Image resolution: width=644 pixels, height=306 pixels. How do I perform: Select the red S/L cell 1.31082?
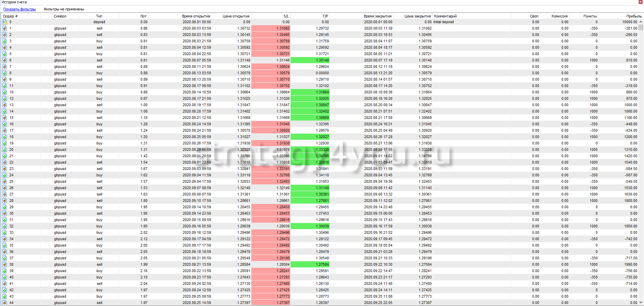(x=270, y=29)
